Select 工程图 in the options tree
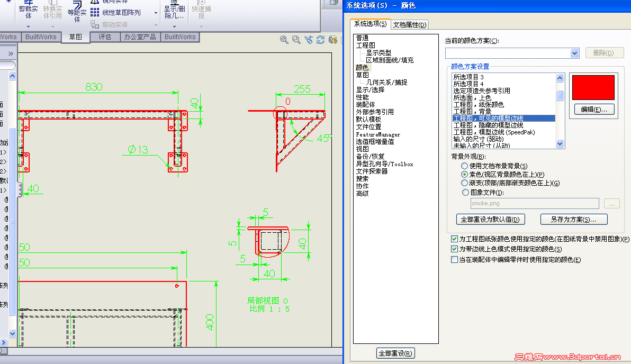The height and width of the screenshot is (364, 631). [365, 46]
